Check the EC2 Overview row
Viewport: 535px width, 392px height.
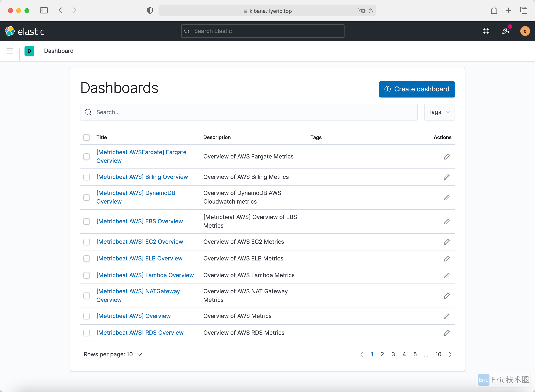[86, 242]
